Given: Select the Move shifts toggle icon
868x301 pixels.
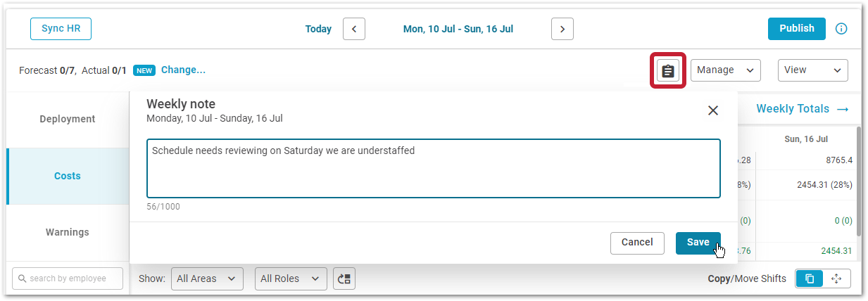Looking at the screenshot, I should coord(836,278).
